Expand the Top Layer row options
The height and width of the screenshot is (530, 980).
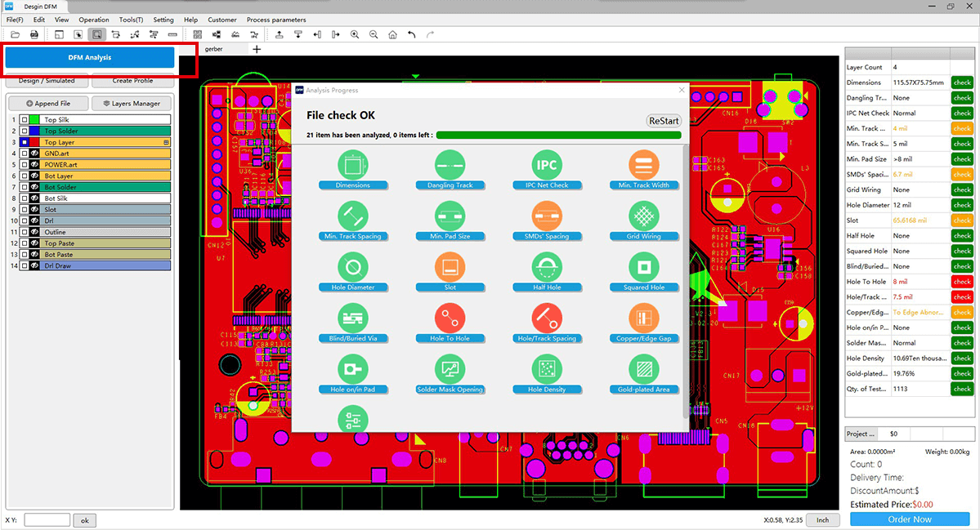[167, 142]
